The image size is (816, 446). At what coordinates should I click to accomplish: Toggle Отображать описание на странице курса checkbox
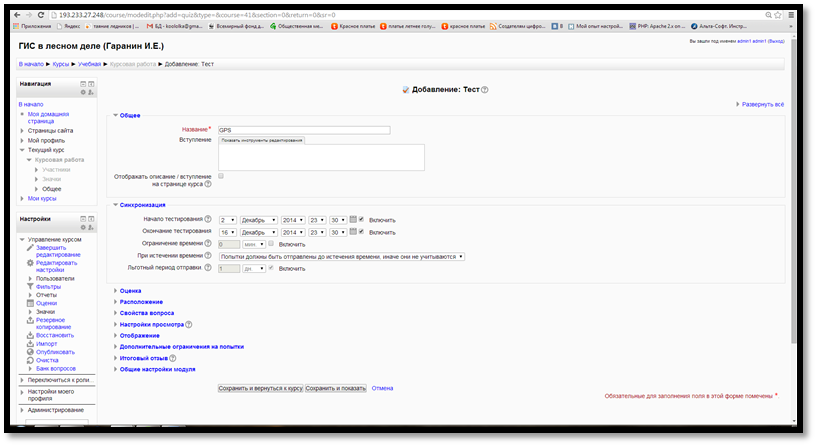coord(221,176)
